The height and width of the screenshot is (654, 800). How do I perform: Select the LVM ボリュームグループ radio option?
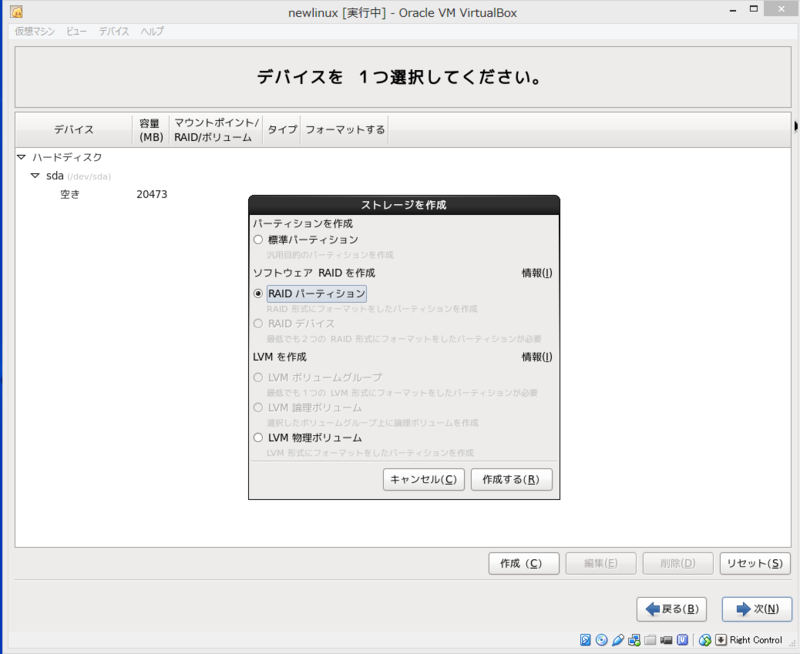pos(258,378)
